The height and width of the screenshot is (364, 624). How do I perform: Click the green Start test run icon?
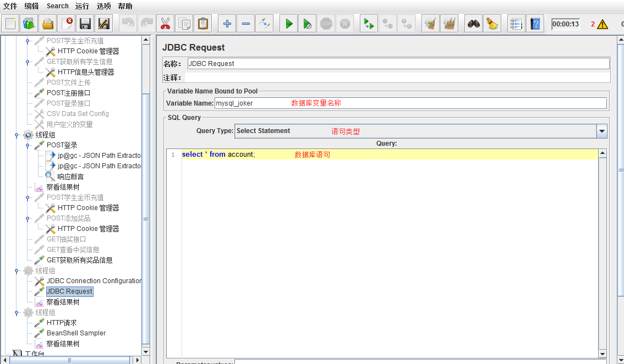[288, 24]
